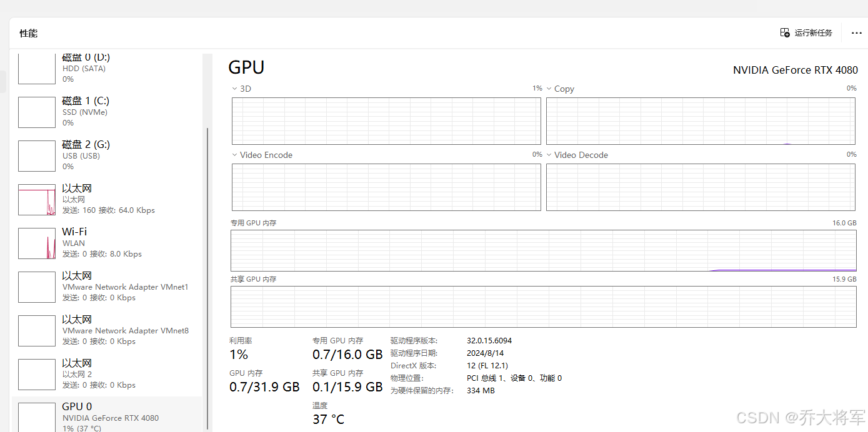Screen dimensions: 868x432
Task: Click the 37 °C temperature value
Action: click(329, 420)
